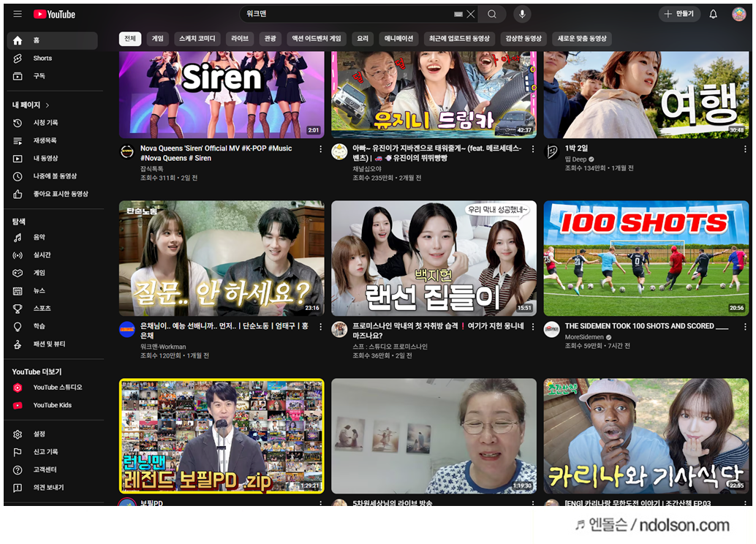Viewport: 756px width, 544px height.
Task: Open the MoreSidemen channel avatar
Action: coord(551,330)
